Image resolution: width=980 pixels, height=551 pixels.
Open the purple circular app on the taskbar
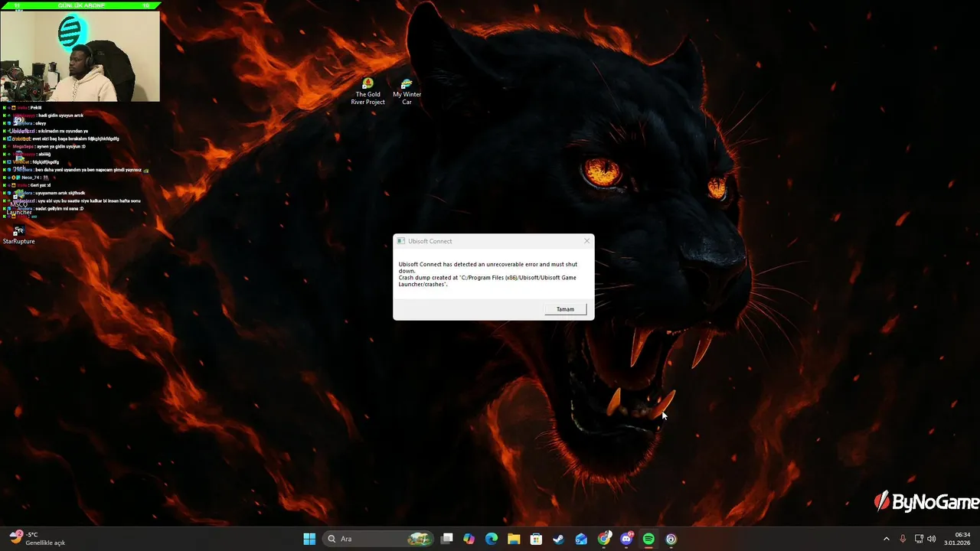tap(671, 539)
